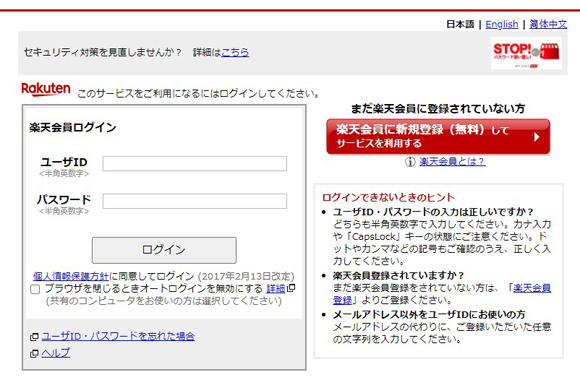Click the external window icon next to 詳細
This screenshot has height=380, width=580.
coord(291,288)
